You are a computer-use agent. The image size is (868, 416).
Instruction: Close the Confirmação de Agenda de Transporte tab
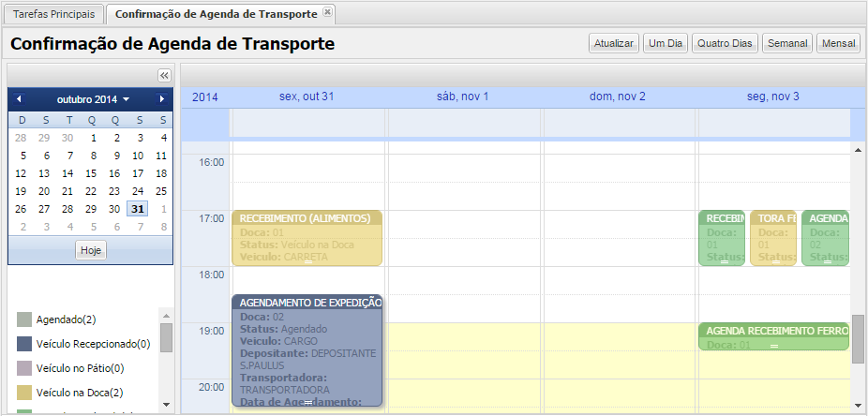coord(327,13)
